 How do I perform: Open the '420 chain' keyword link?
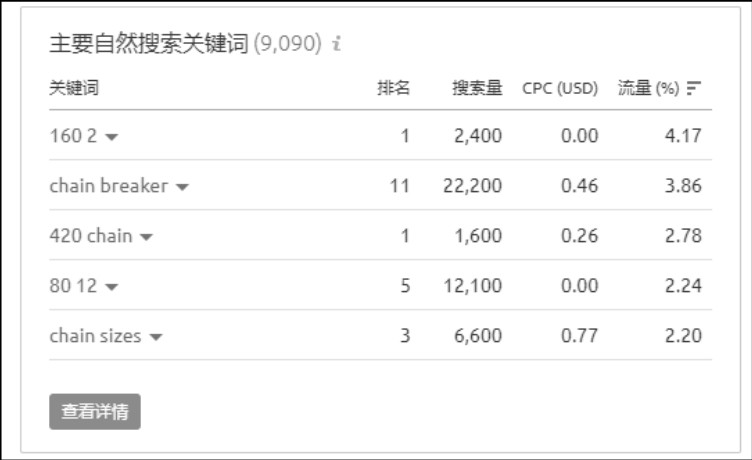coord(91,236)
